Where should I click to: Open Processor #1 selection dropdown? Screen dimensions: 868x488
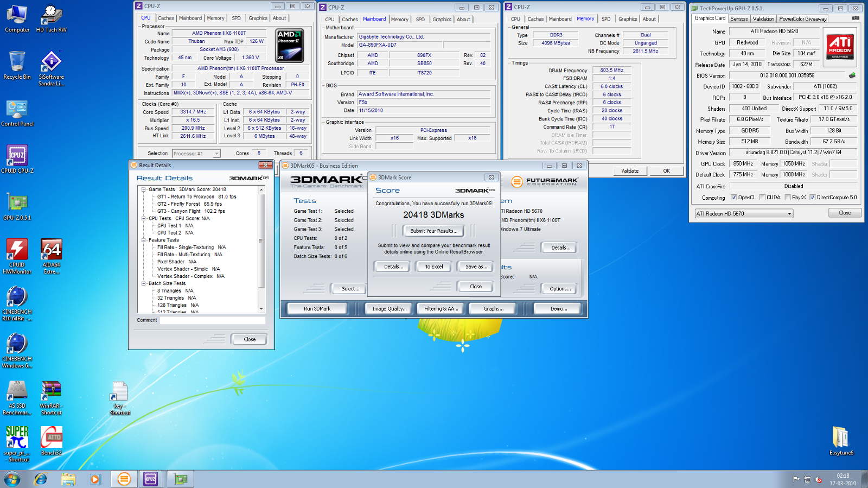[x=196, y=154]
